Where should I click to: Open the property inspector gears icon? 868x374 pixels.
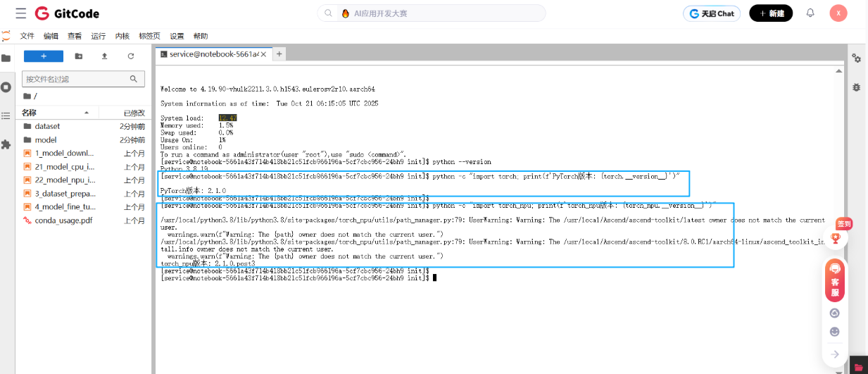pos(857,58)
